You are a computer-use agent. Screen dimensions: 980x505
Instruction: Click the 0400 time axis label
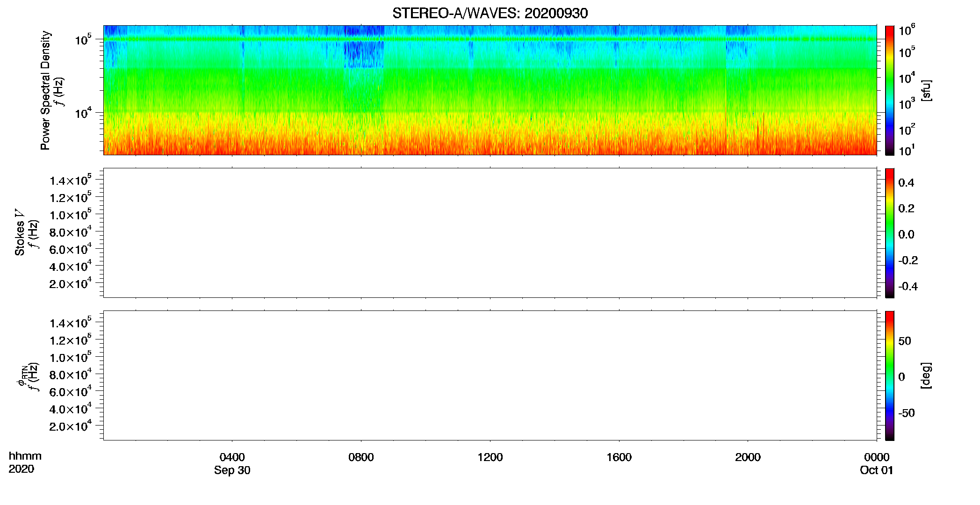click(x=232, y=457)
